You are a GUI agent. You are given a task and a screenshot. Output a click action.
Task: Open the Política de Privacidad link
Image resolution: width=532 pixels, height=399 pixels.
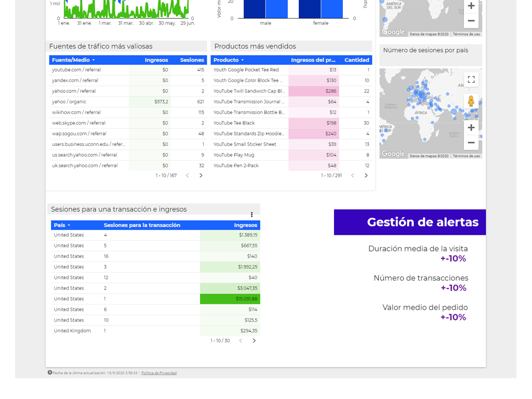tap(159, 373)
